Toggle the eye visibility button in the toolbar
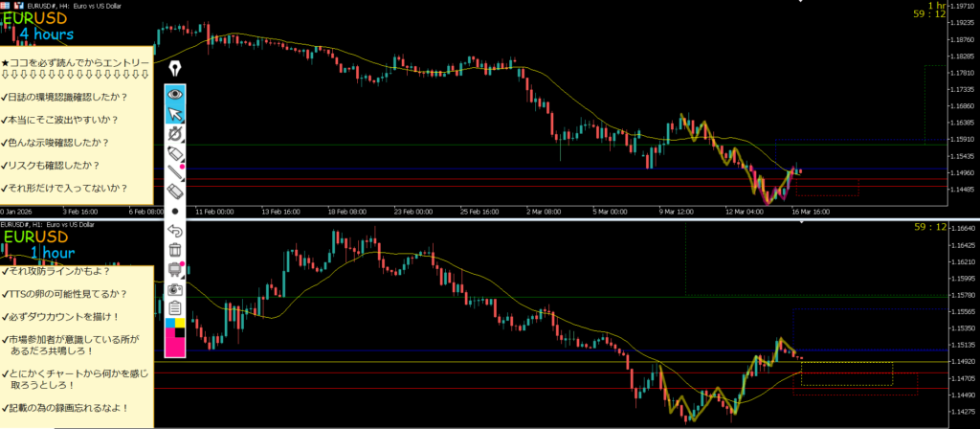 [x=175, y=95]
